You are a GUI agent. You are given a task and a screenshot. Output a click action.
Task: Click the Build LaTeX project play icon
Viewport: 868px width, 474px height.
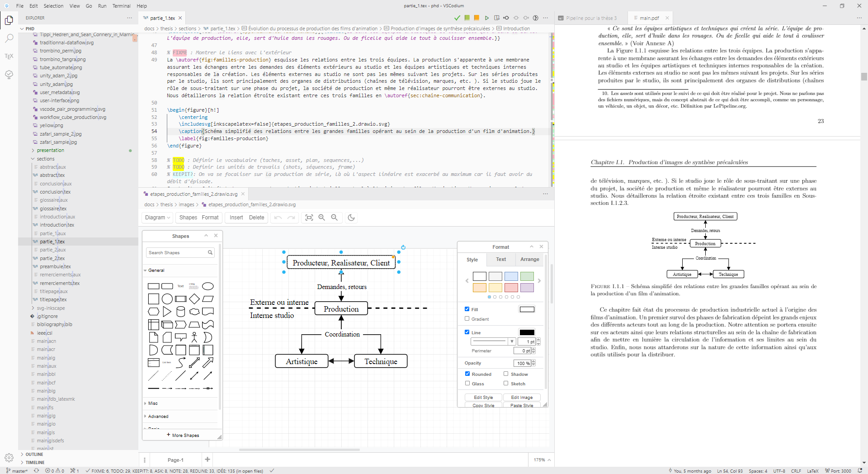pyautogui.click(x=487, y=18)
